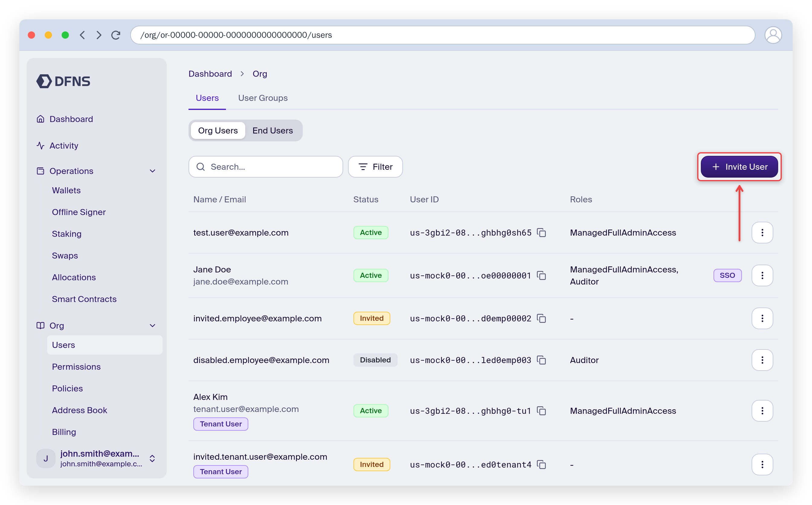The image size is (812, 505).
Task: Open row actions for invited.tenant.user@example.com
Action: 762,465
